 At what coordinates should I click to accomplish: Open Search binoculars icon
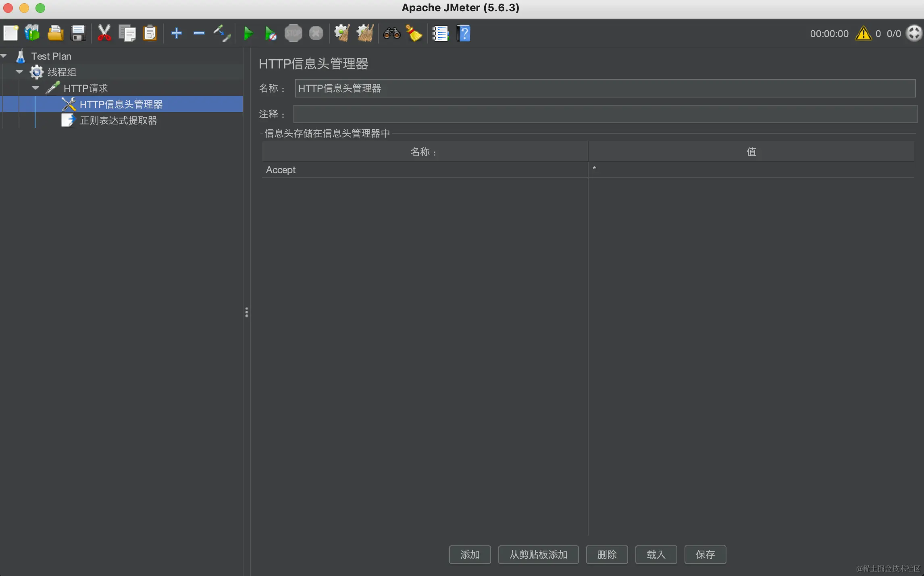coord(391,33)
